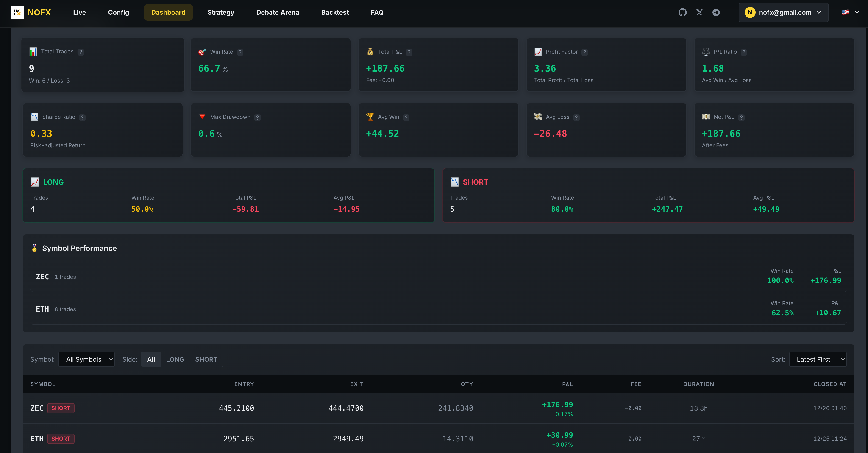Viewport: 868px width, 453px height.
Task: Open the Debate Arena page
Action: [x=278, y=12]
